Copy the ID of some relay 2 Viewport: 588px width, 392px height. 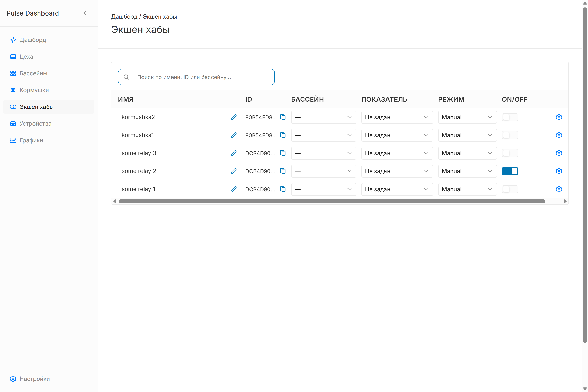[x=283, y=171]
